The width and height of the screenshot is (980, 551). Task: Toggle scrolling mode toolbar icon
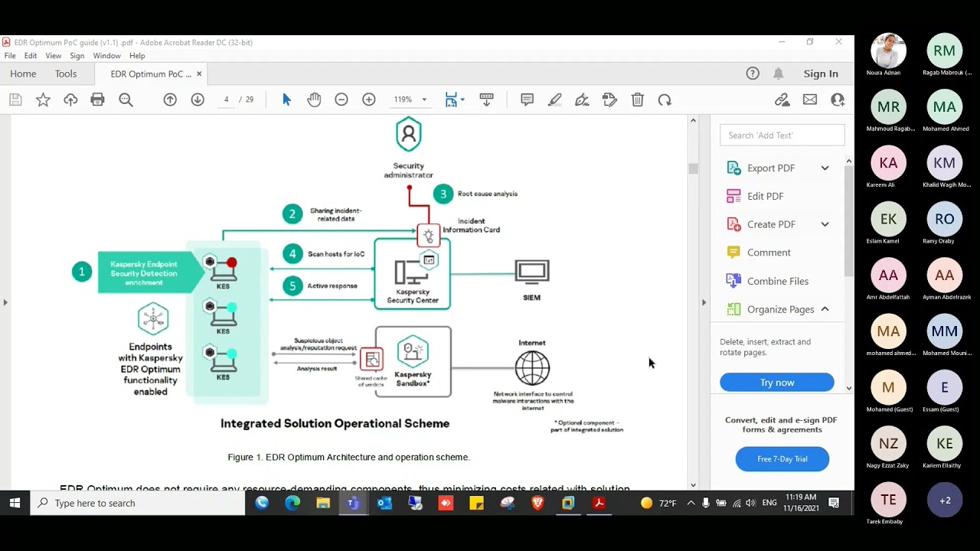click(x=486, y=99)
